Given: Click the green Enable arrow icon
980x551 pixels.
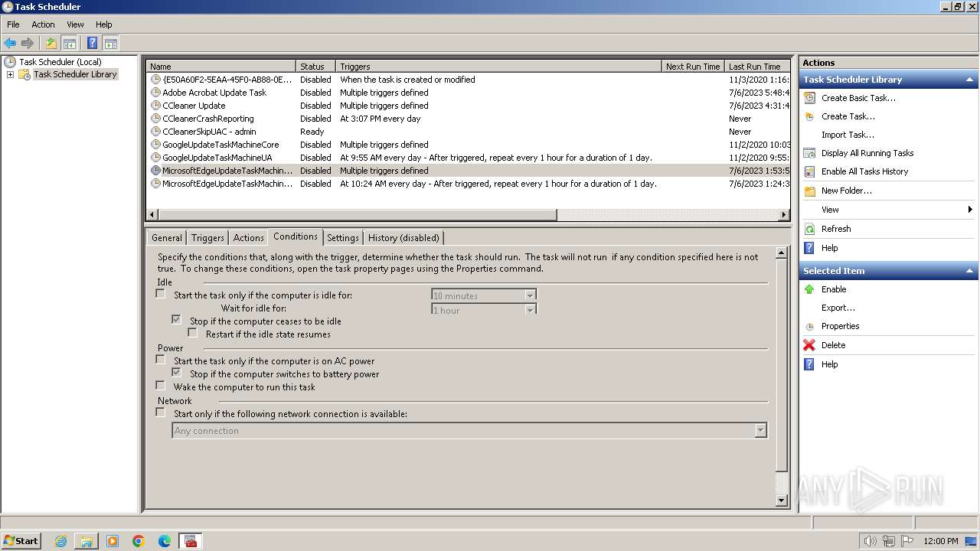Looking at the screenshot, I should (x=809, y=289).
